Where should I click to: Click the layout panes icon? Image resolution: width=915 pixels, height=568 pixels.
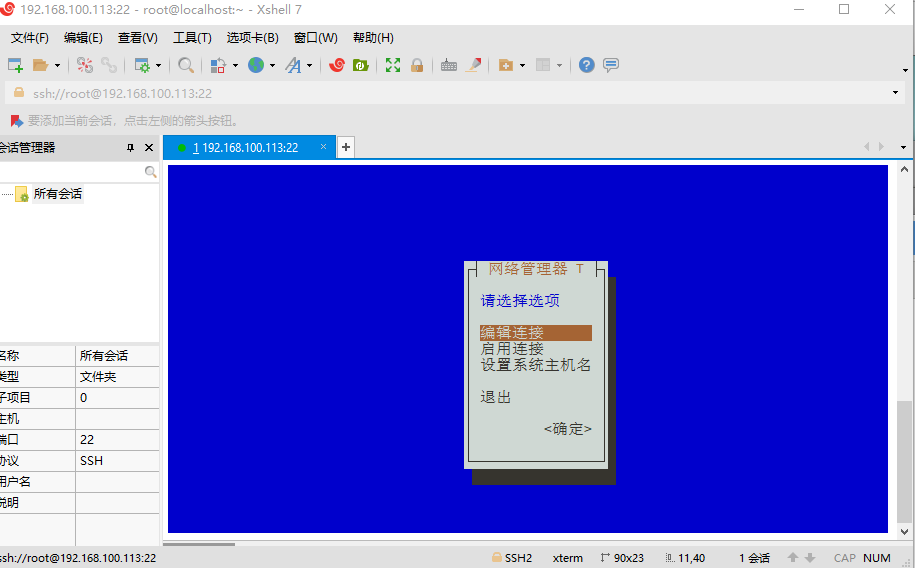[543, 65]
